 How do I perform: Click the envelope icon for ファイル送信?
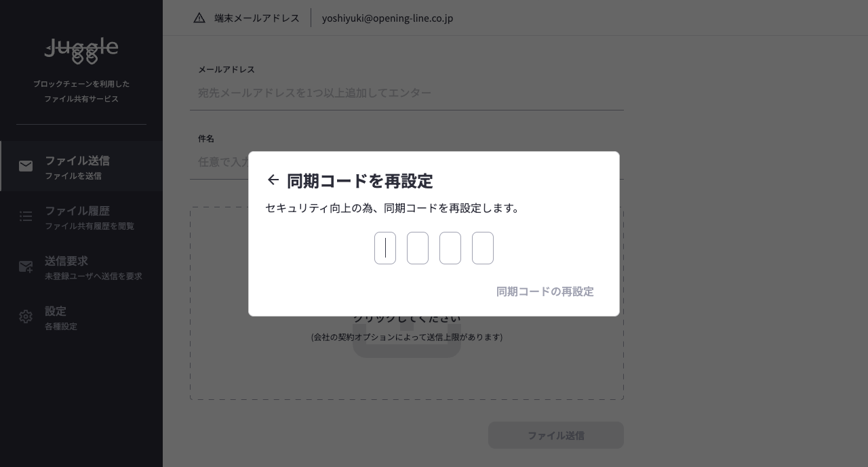click(26, 167)
